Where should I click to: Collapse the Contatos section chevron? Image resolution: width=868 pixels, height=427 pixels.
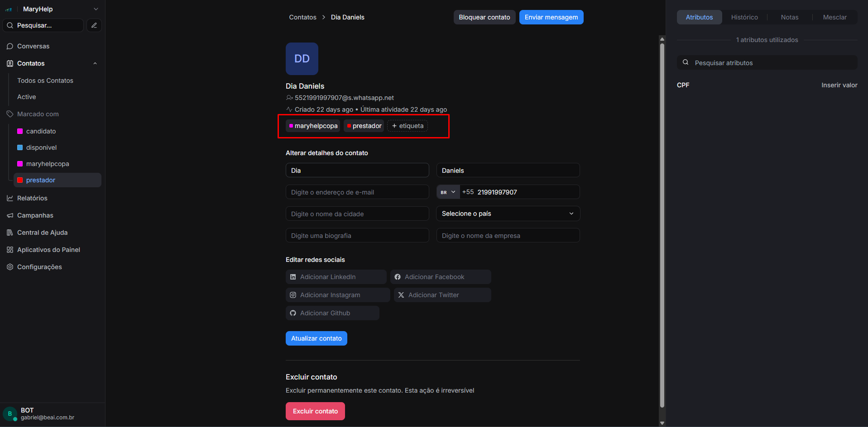click(95, 63)
